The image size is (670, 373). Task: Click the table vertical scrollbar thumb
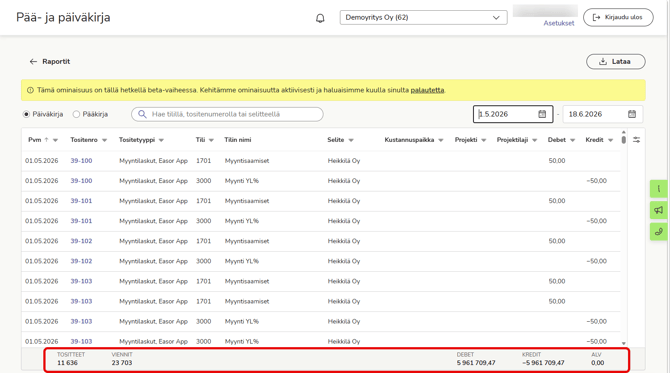pyautogui.click(x=623, y=140)
